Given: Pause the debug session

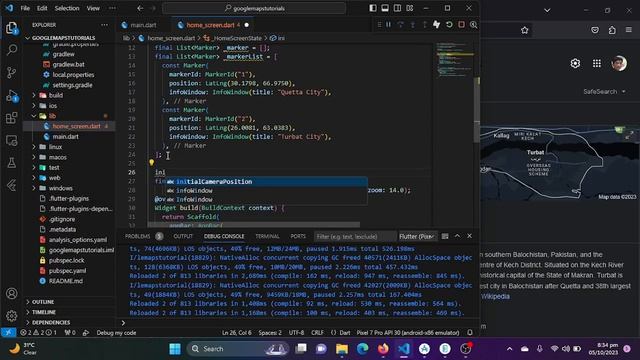Looking at the screenshot, I should click(389, 25).
